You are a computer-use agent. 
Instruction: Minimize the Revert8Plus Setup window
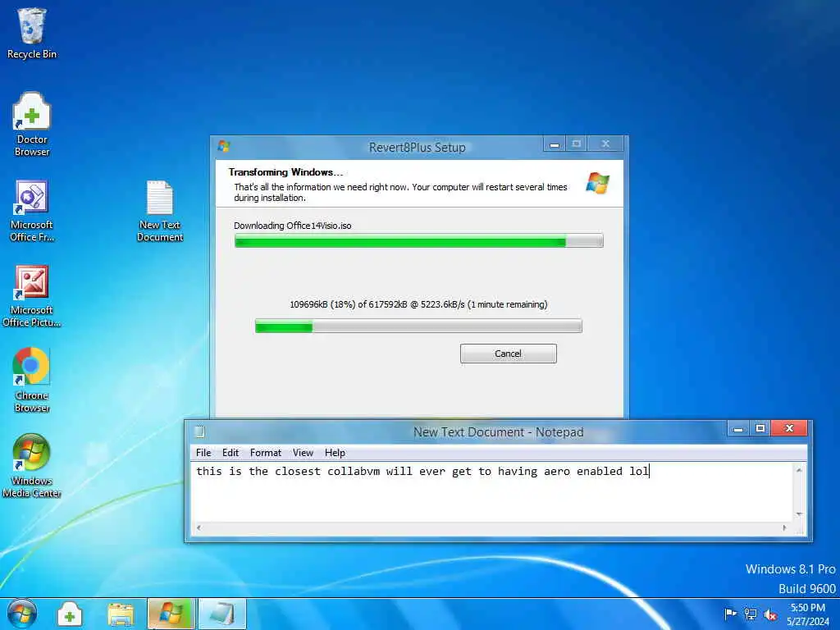click(555, 144)
